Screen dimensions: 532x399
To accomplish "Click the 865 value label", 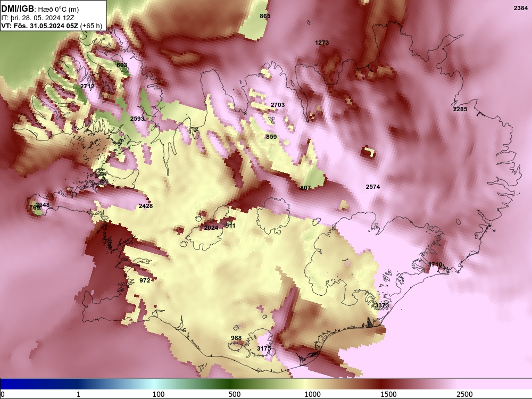I will [265, 16].
